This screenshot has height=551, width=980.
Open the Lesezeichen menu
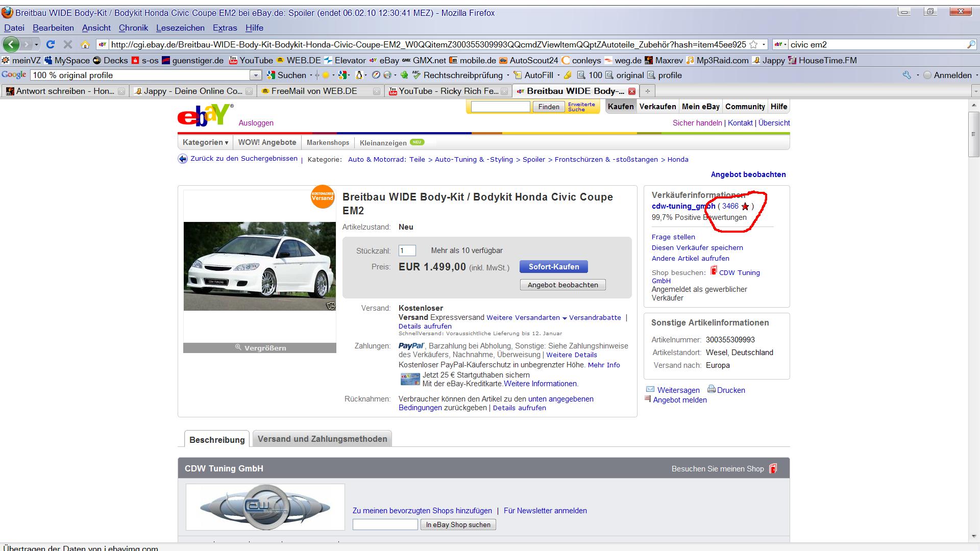click(180, 28)
